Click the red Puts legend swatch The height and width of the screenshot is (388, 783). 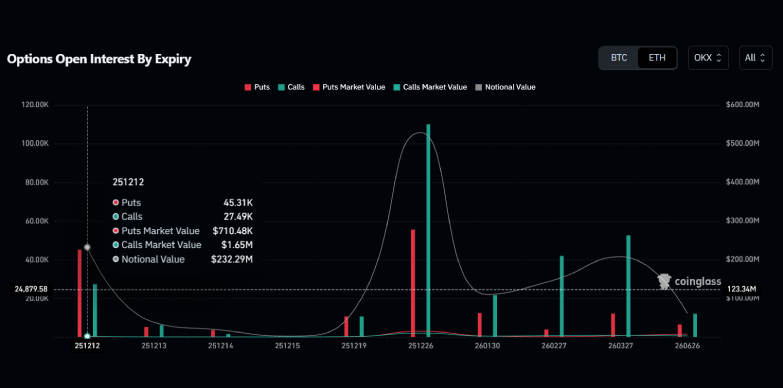(247, 87)
